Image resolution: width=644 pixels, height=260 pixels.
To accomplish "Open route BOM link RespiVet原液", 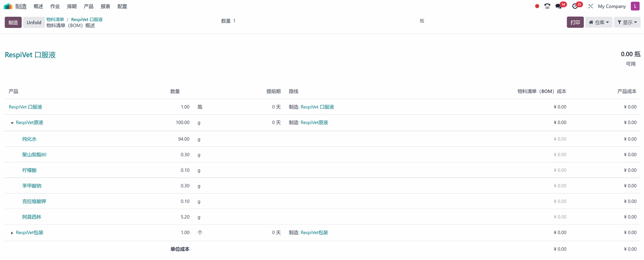I will (x=314, y=123).
